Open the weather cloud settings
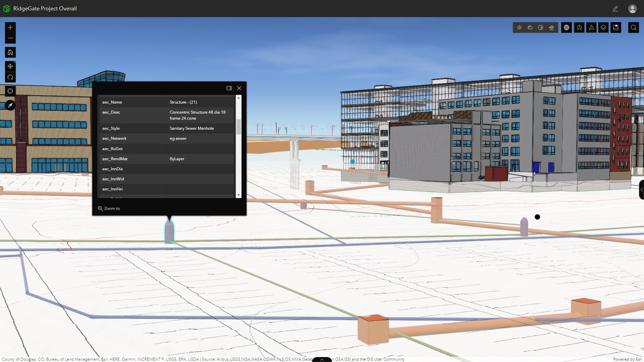This screenshot has width=644, height=362. [x=530, y=27]
